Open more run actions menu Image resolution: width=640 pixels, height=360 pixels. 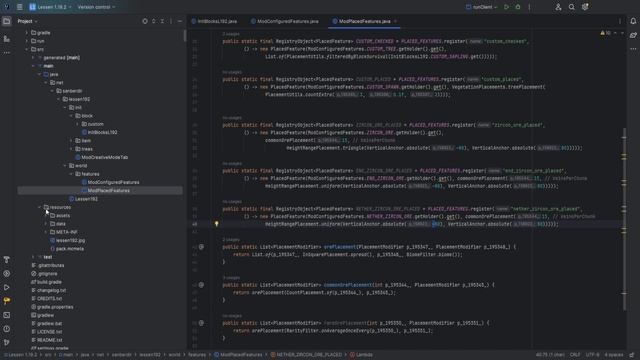point(529,7)
